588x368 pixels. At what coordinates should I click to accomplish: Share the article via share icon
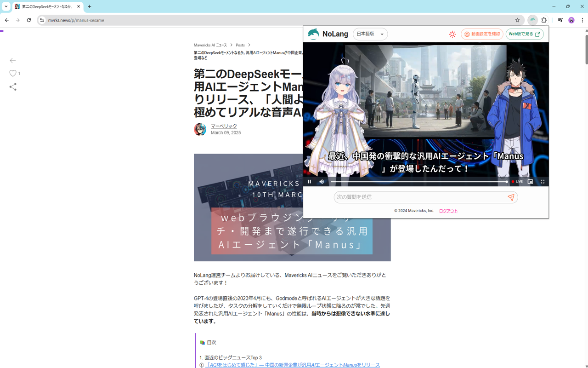(13, 87)
